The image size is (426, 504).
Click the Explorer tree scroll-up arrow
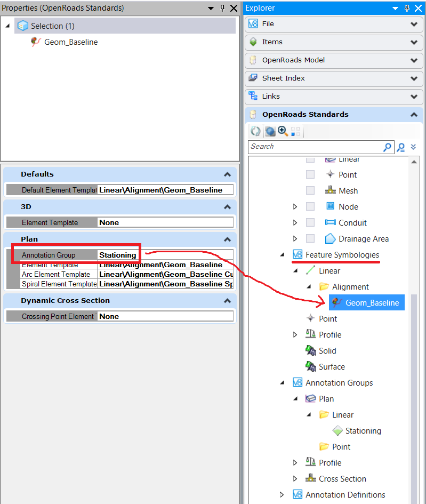pos(414,162)
